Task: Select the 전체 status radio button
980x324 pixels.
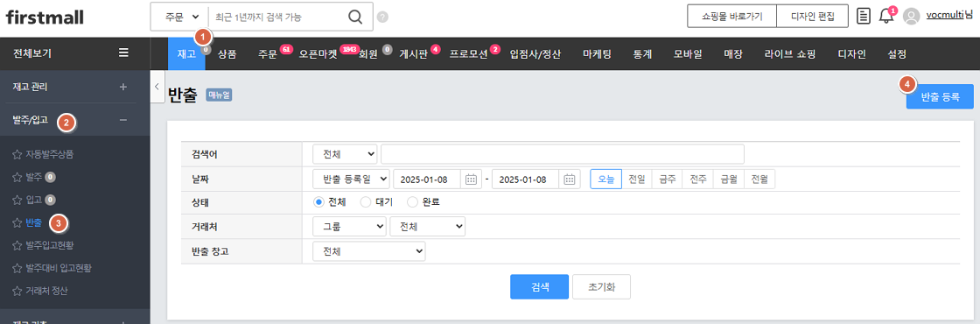Action: [x=318, y=202]
